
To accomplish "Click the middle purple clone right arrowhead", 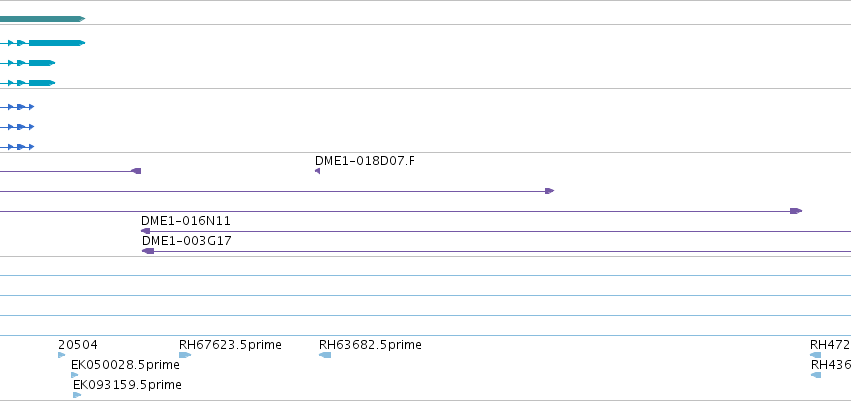I will 550,191.
